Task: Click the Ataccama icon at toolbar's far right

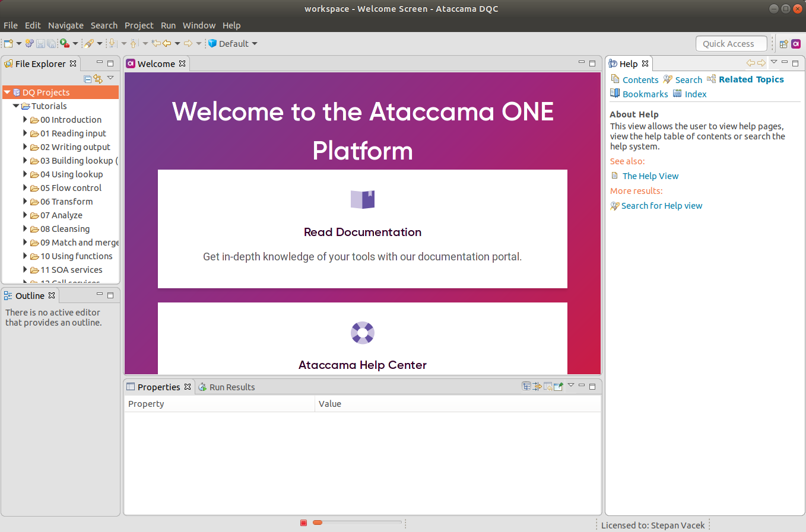Action: pyautogui.click(x=797, y=43)
